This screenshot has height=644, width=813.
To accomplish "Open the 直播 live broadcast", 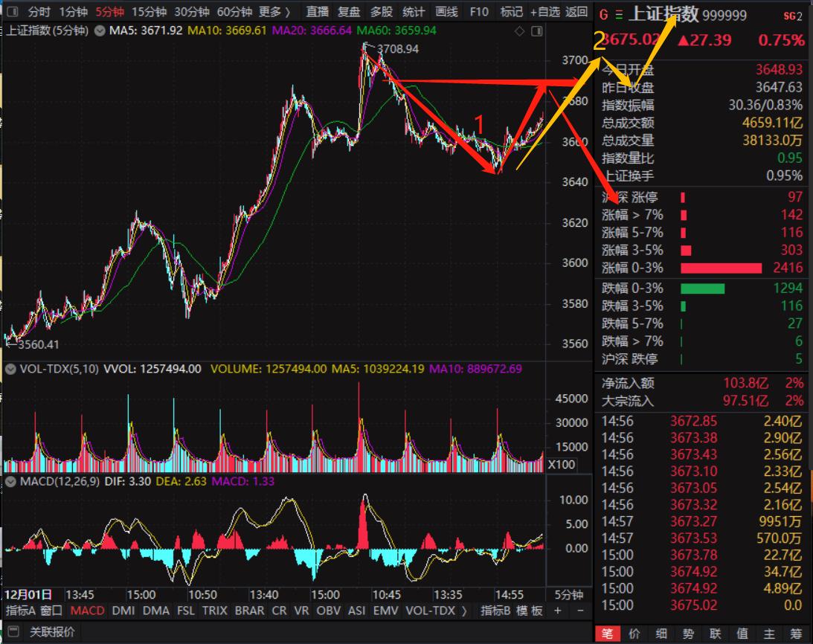I will (318, 11).
